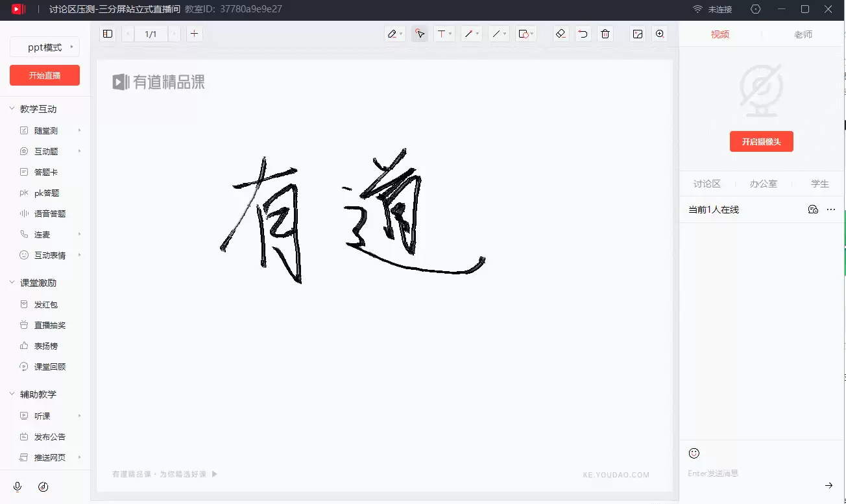Open the red line color dropdown
The height and width of the screenshot is (504, 846).
(472, 34)
